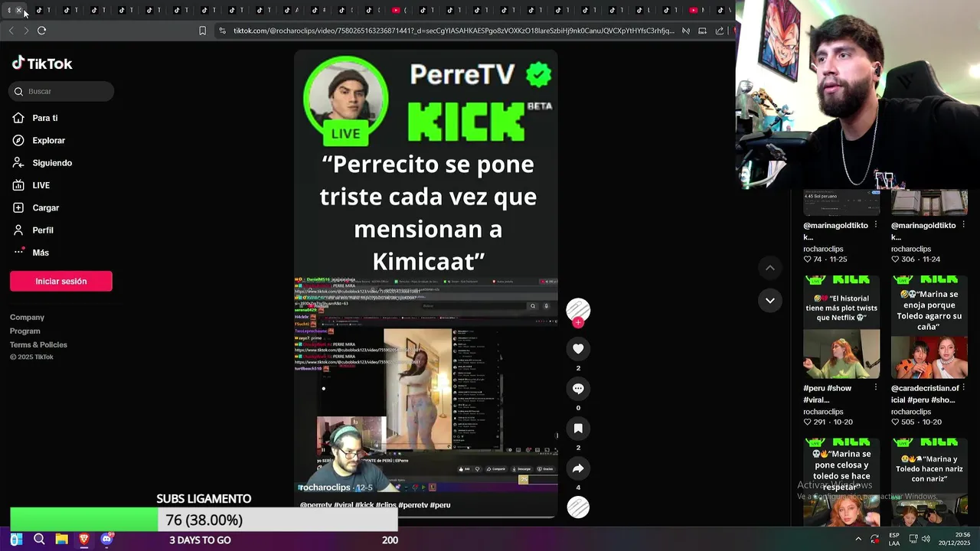Open thumbnail 'Marina se pone celosa'
Screen dimensions: 980x551
coord(841,482)
